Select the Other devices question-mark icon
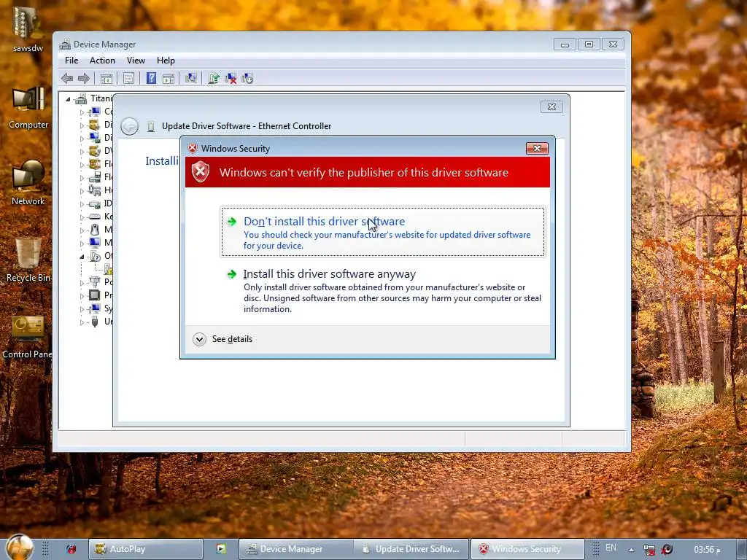Image resolution: width=747 pixels, height=560 pixels. tap(95, 256)
